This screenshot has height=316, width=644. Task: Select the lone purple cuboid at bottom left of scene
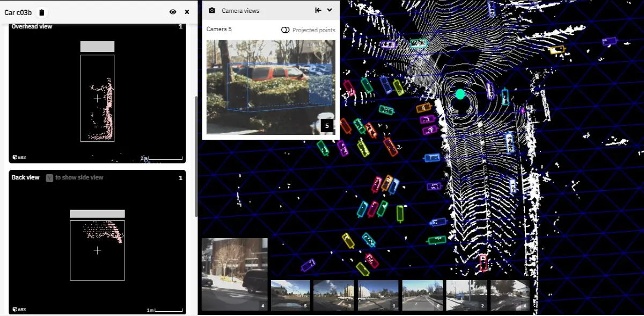coord(308,264)
